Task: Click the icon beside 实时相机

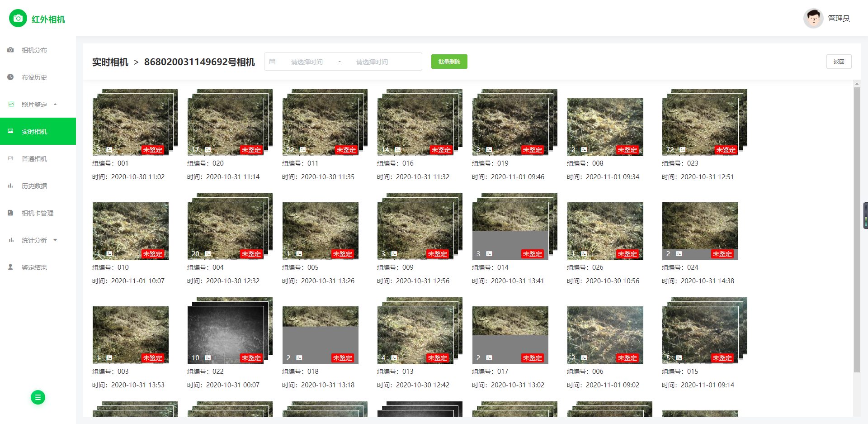Action: click(x=10, y=131)
